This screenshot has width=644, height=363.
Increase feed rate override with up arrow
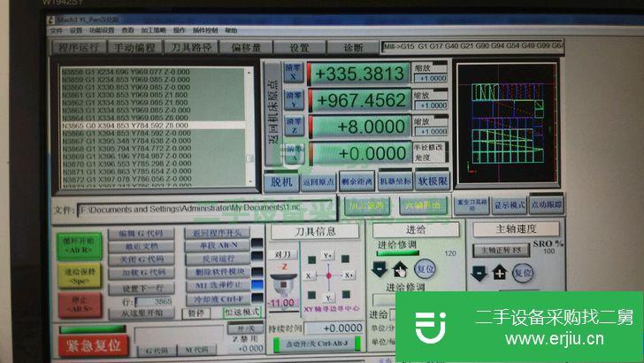tap(400, 269)
